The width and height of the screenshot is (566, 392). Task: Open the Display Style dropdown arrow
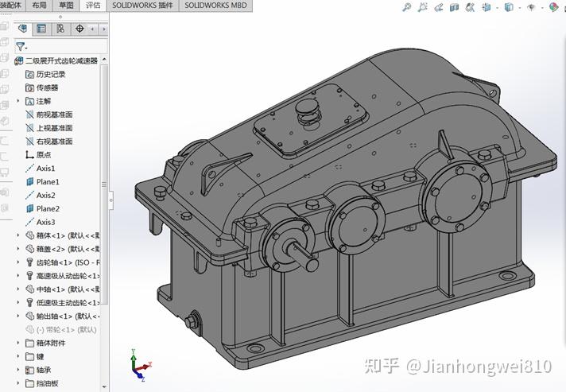[x=519, y=8]
